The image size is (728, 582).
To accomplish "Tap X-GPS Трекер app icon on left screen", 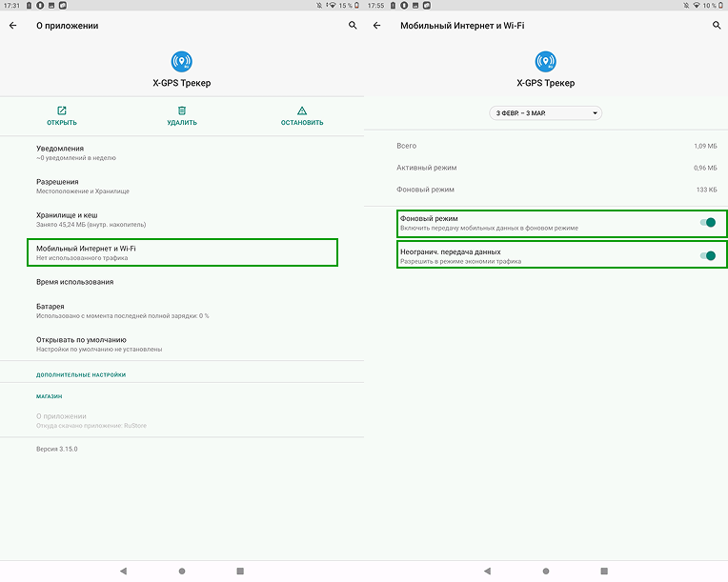I will click(181, 62).
